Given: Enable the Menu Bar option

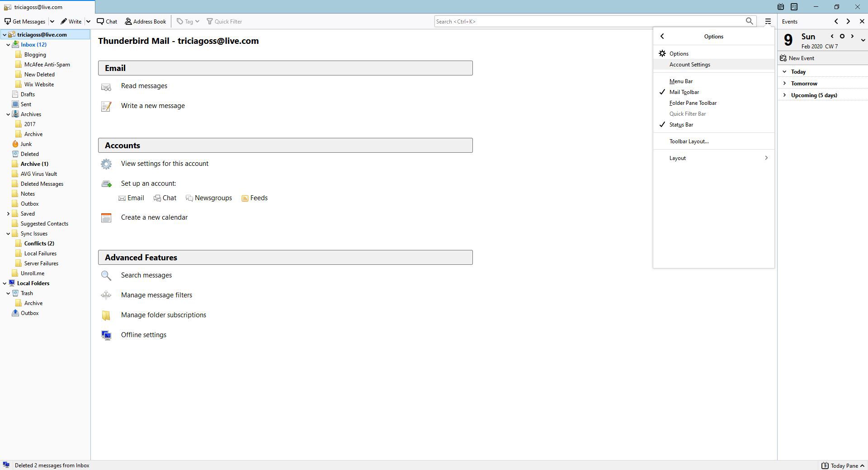Looking at the screenshot, I should pyautogui.click(x=713, y=81).
